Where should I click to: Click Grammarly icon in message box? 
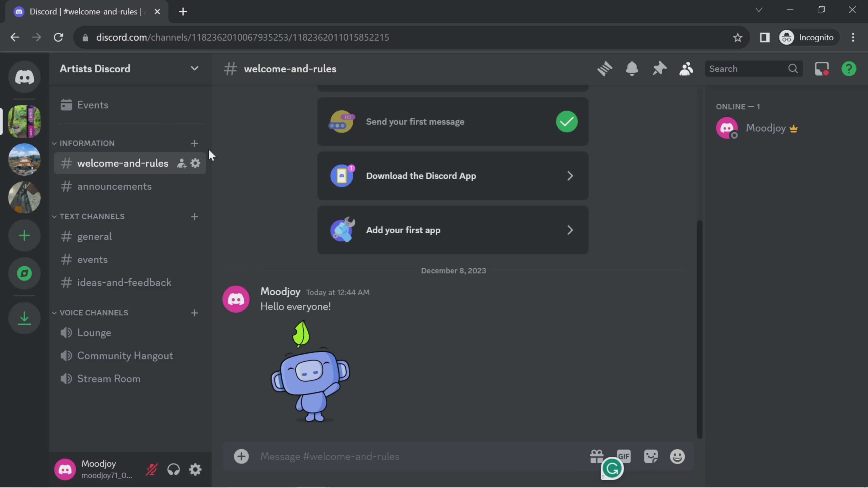click(x=612, y=469)
